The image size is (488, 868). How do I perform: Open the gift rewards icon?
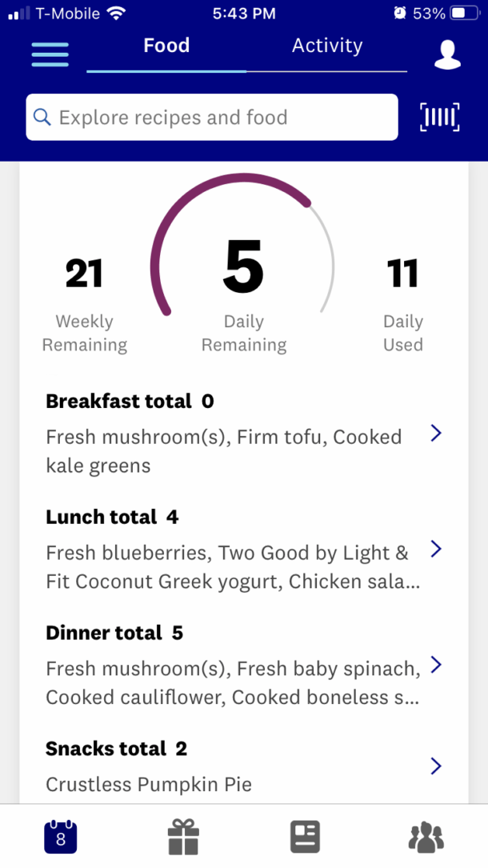(183, 837)
